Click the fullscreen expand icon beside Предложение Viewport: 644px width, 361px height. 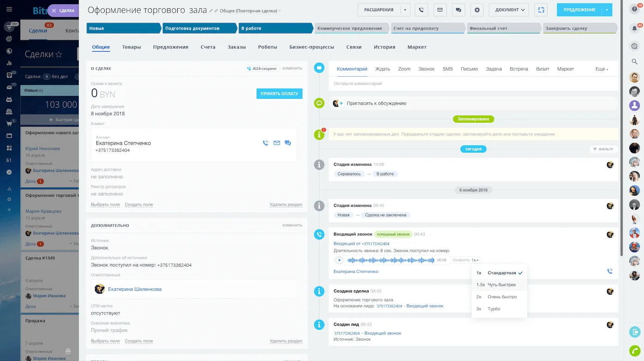click(x=541, y=10)
